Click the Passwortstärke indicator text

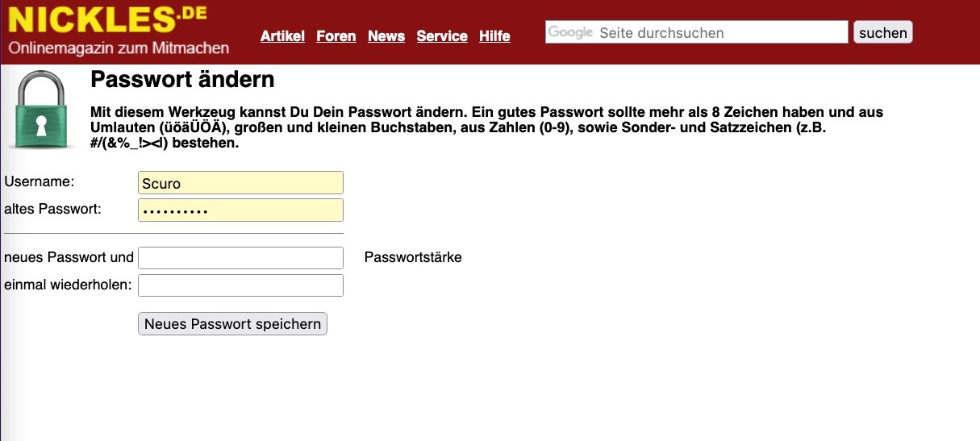coord(413,258)
